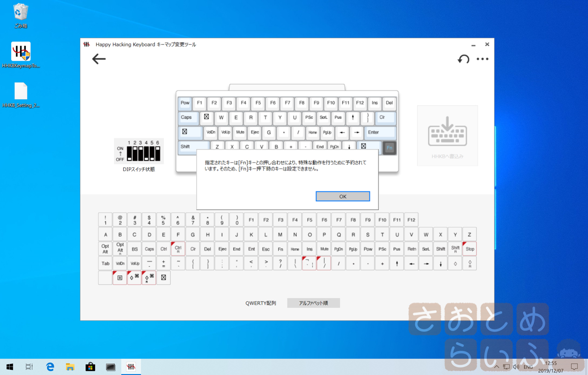Viewport: 588px width, 375px height.
Task: Pick the diamond command R key in palette
Action: 149,278
